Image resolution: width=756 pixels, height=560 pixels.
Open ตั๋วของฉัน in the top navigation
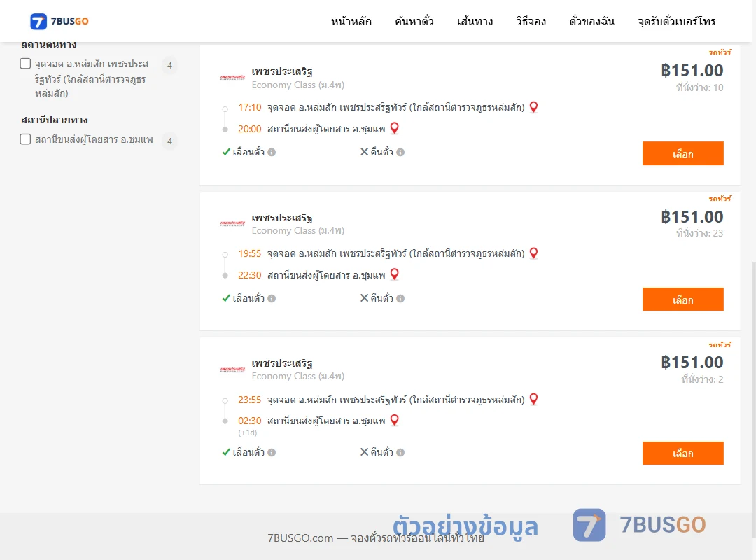click(x=591, y=21)
